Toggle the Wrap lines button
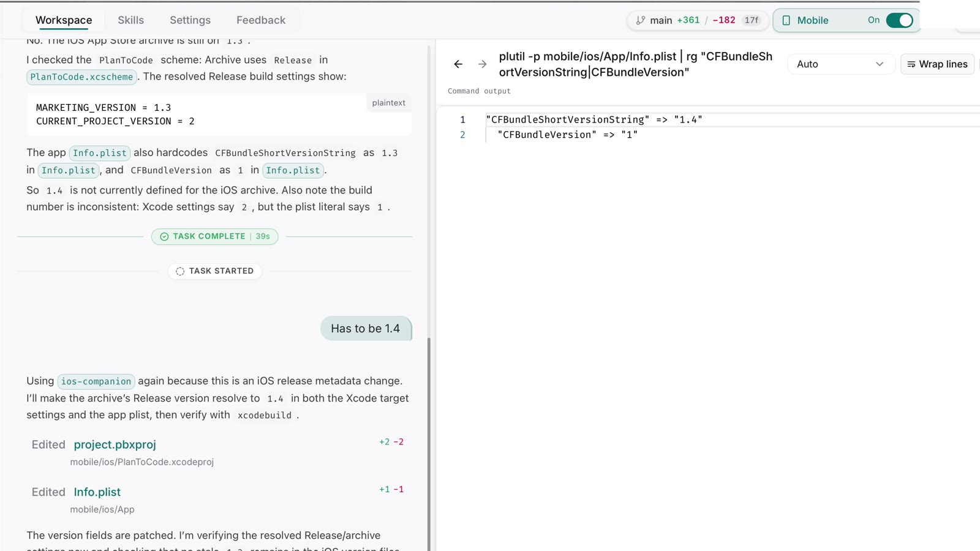This screenshot has width=980, height=551. pyautogui.click(x=937, y=64)
